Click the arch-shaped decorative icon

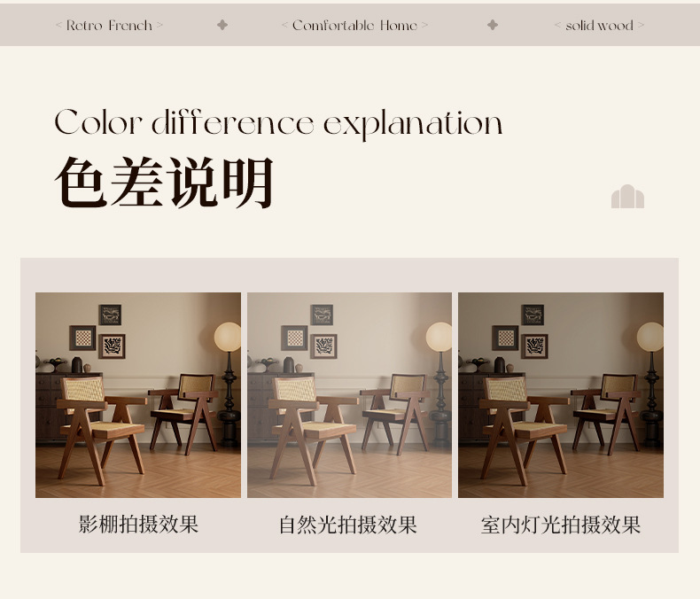pyautogui.click(x=627, y=197)
